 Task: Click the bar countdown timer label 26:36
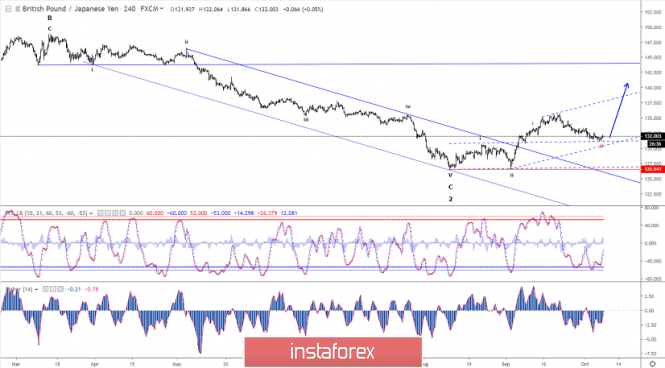[655, 144]
